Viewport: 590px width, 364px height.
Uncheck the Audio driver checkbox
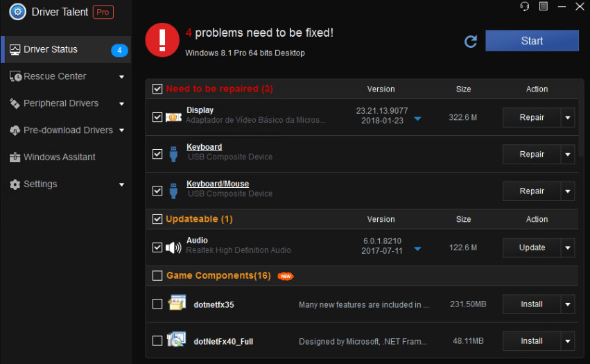point(157,248)
